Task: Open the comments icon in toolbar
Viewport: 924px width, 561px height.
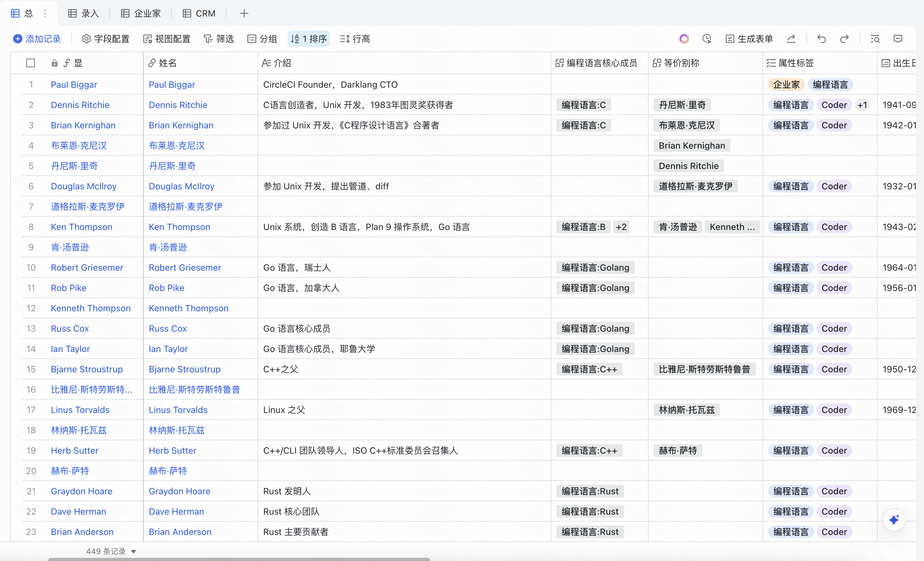Action: click(x=898, y=39)
